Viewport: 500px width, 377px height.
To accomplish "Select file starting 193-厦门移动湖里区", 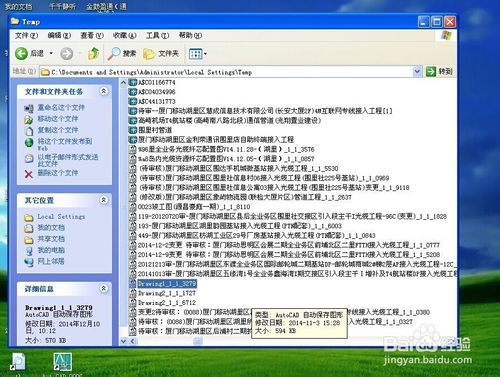I will coord(240,226).
